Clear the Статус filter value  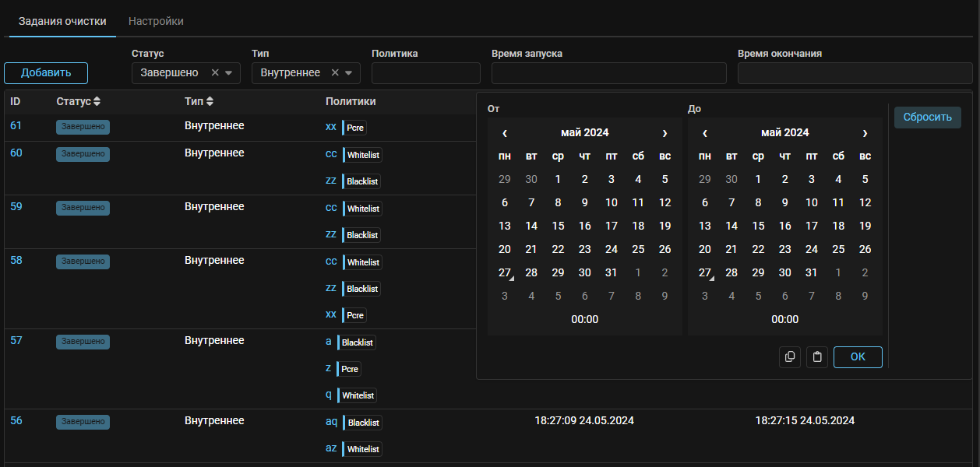click(215, 73)
